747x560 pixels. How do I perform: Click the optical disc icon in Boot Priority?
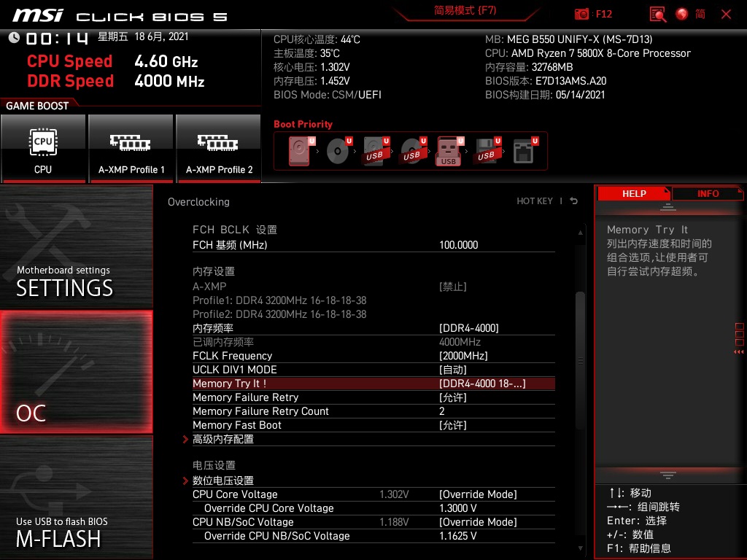tap(336, 151)
